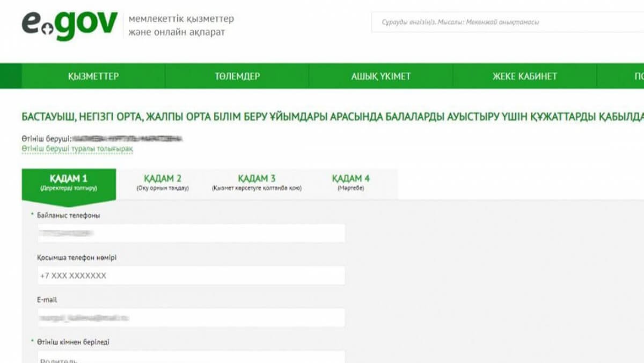This screenshot has height=363, width=644.
Task: Click the search box at the top
Action: click(x=504, y=23)
